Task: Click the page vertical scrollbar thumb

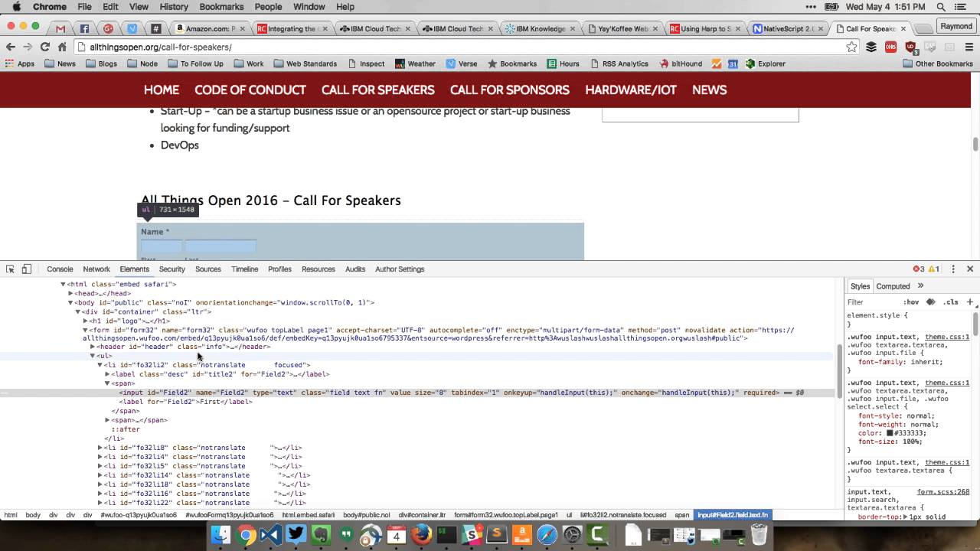Action: point(975,144)
